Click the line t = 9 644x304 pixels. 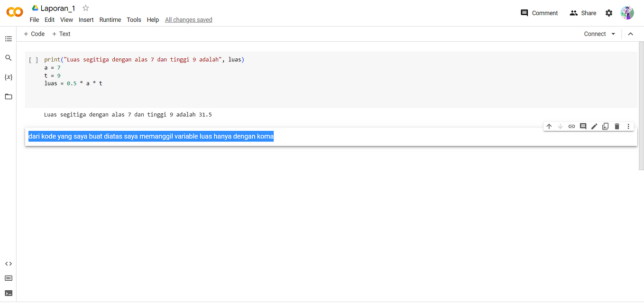(x=52, y=76)
